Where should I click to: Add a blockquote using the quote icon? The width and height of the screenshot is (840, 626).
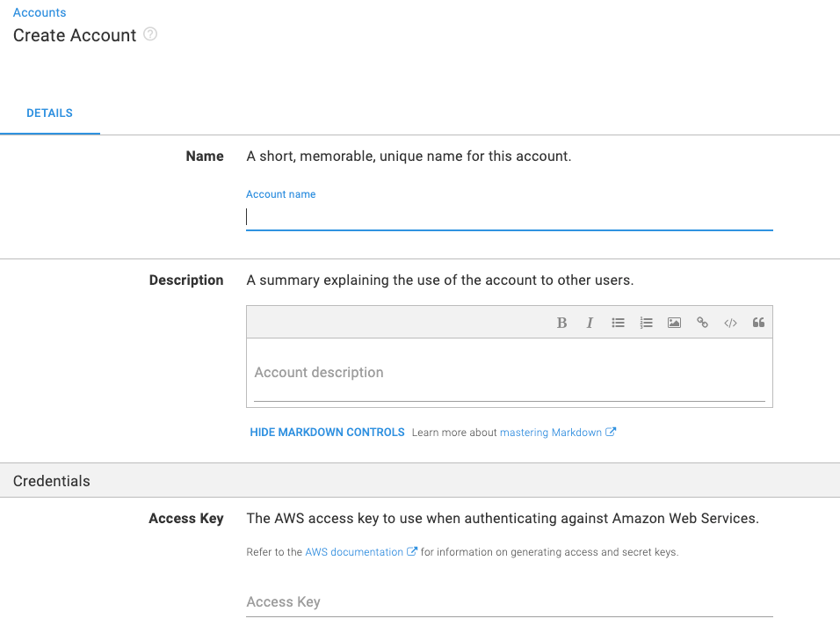pos(758,323)
